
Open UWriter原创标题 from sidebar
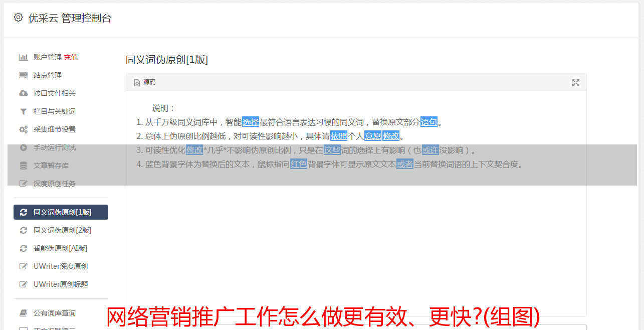(61, 284)
